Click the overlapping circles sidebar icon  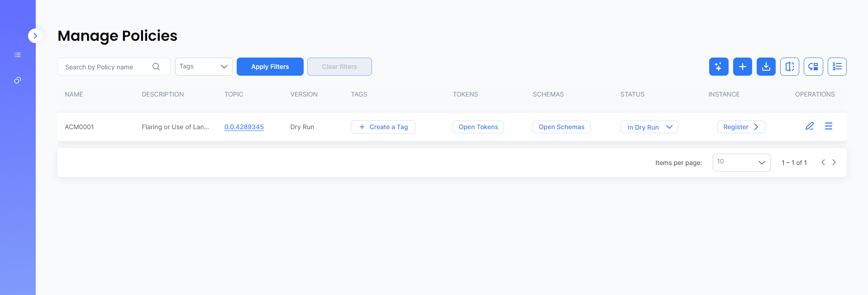coord(18,80)
